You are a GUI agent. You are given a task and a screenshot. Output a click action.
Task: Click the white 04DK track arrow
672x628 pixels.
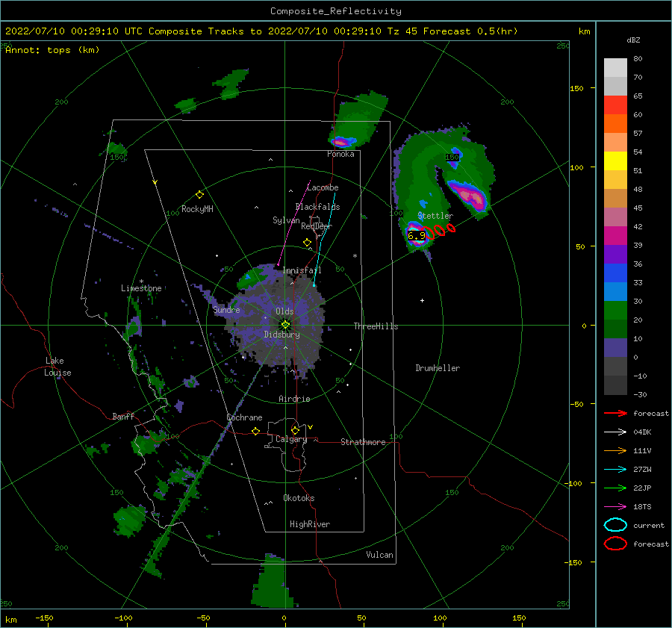(x=615, y=432)
